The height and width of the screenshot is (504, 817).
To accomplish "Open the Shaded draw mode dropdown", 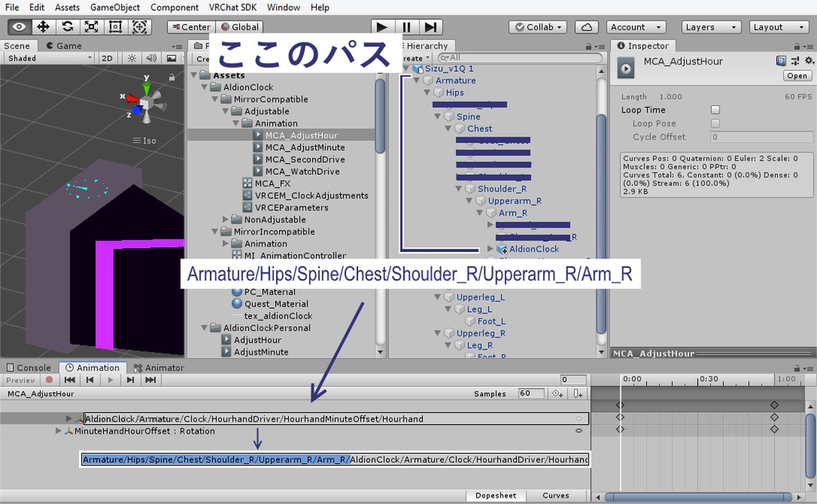I will tap(49, 57).
